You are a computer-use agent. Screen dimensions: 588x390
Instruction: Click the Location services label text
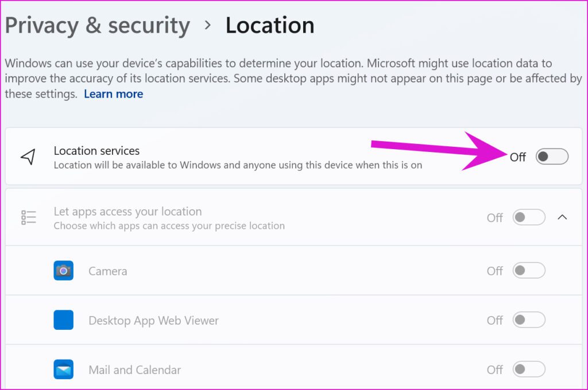96,151
